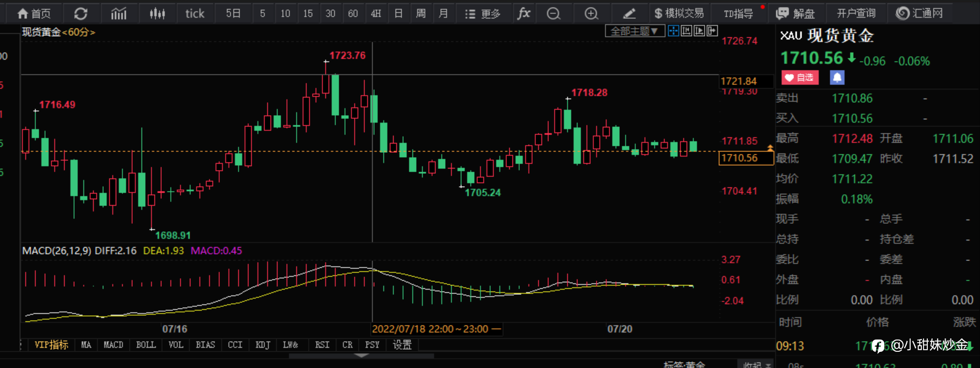The width and height of the screenshot is (980, 368).
Task: Select MACD indicator tab
Action: point(113,345)
